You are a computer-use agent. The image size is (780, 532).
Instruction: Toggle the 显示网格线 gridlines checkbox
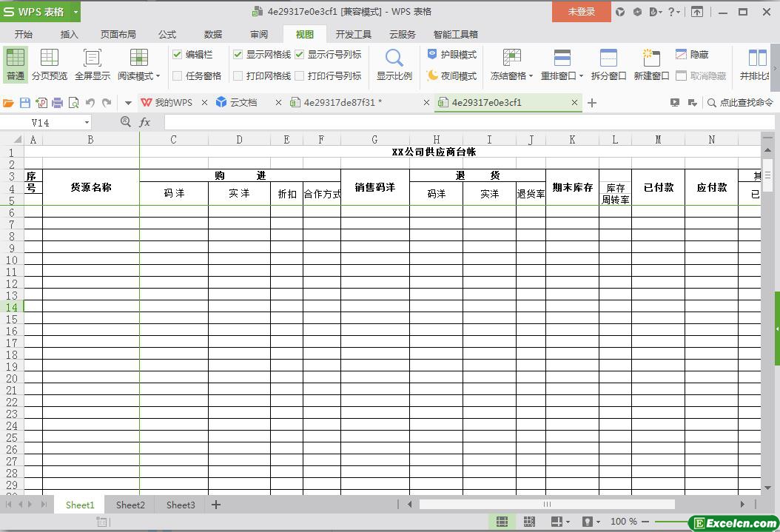pos(238,55)
